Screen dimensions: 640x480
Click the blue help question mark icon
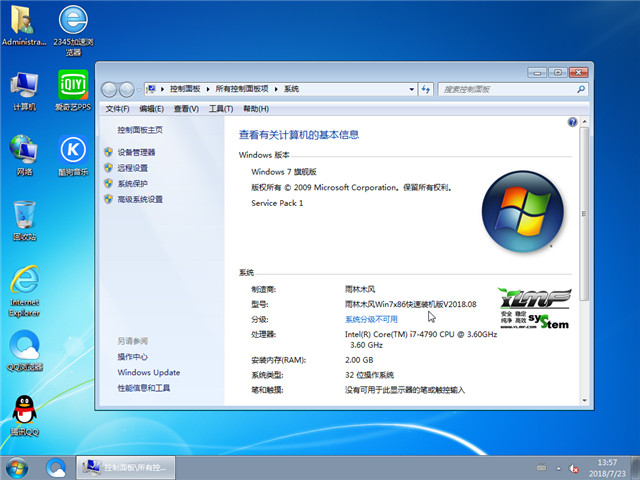tap(572, 122)
